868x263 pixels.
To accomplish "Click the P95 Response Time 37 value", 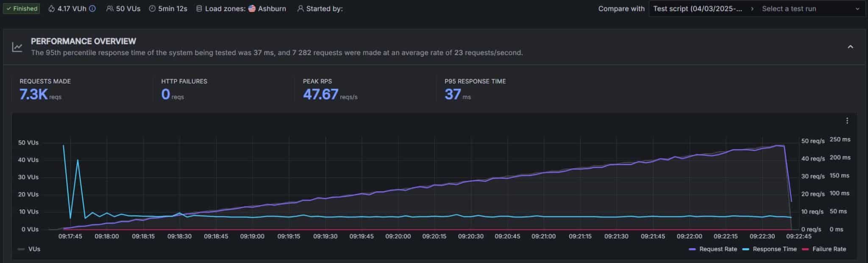I will point(452,94).
